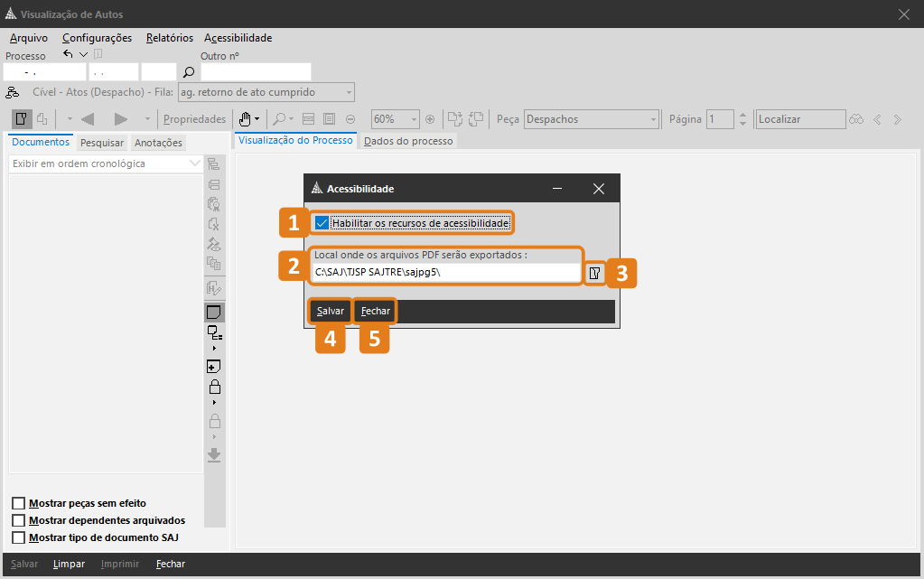
Task: Click Limpar in bottom bar
Action: point(69,564)
